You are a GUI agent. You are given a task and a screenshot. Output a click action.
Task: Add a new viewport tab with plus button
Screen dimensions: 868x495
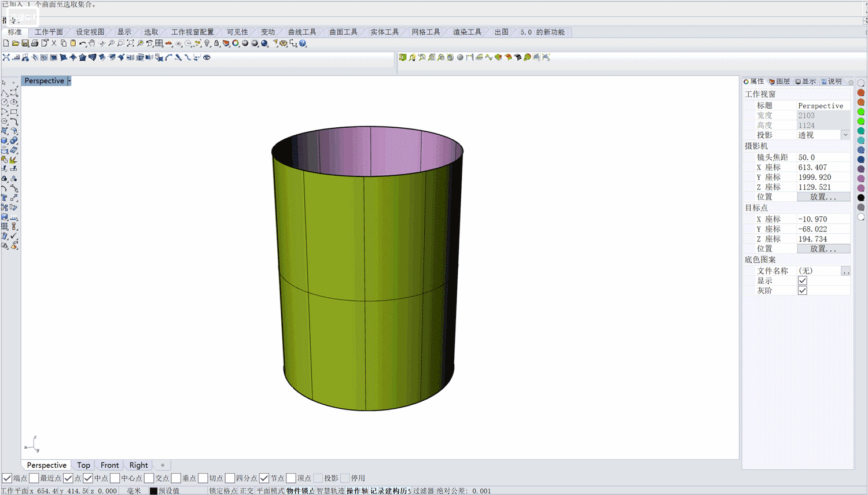pos(163,465)
